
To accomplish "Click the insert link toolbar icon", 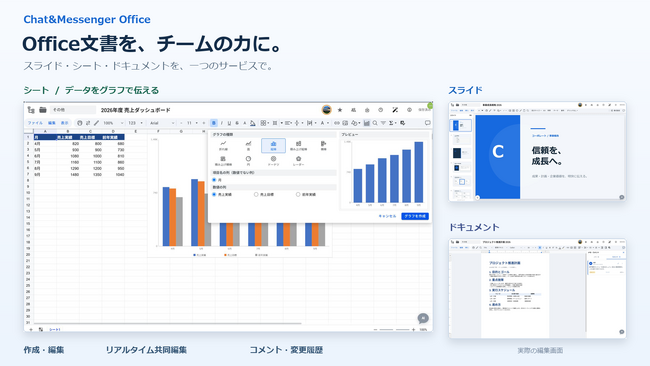I will click(x=337, y=123).
